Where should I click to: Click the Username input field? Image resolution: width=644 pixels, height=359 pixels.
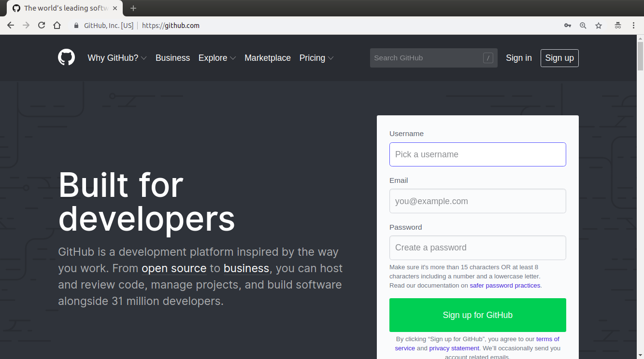point(478,154)
